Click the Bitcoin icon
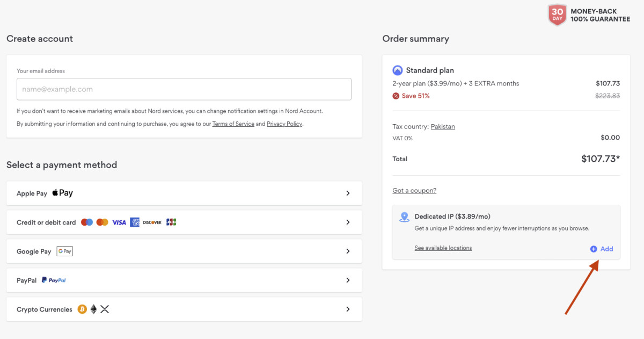 (82, 309)
